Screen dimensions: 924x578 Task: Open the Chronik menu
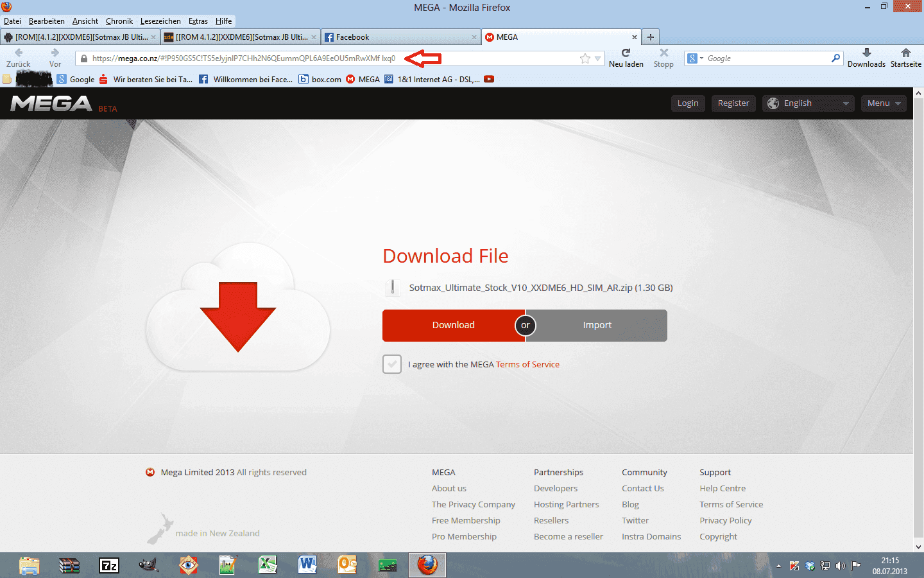coord(119,21)
